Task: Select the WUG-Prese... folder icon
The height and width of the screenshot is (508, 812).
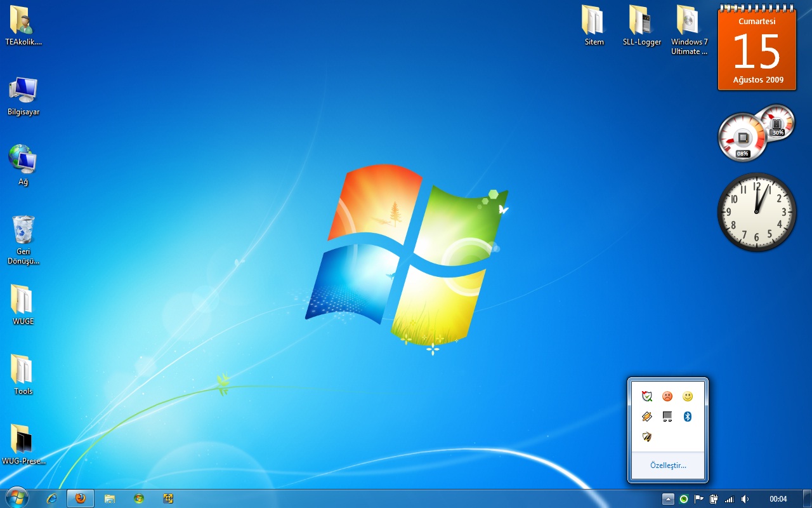Action: pyautogui.click(x=23, y=445)
